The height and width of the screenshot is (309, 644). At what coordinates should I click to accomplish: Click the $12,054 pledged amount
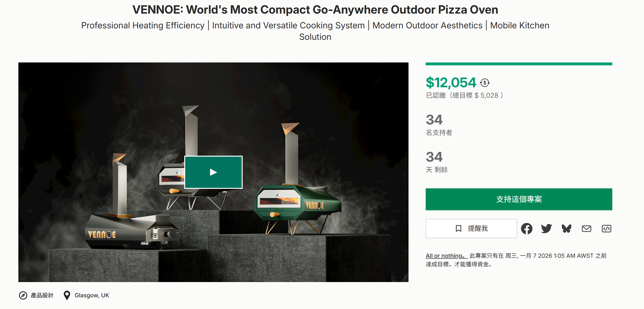pyautogui.click(x=451, y=83)
